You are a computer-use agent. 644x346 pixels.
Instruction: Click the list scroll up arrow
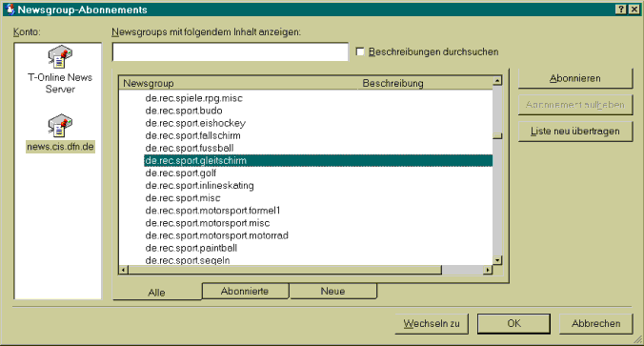pyautogui.click(x=497, y=80)
